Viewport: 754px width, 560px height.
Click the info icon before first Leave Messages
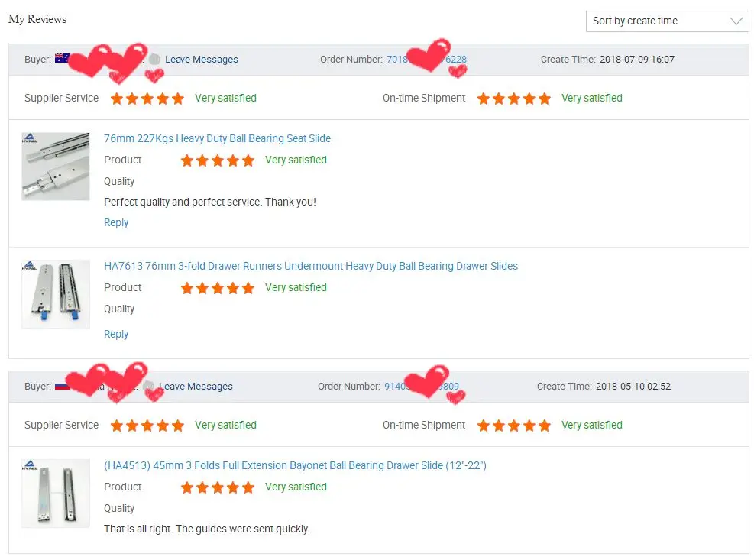pyautogui.click(x=155, y=60)
